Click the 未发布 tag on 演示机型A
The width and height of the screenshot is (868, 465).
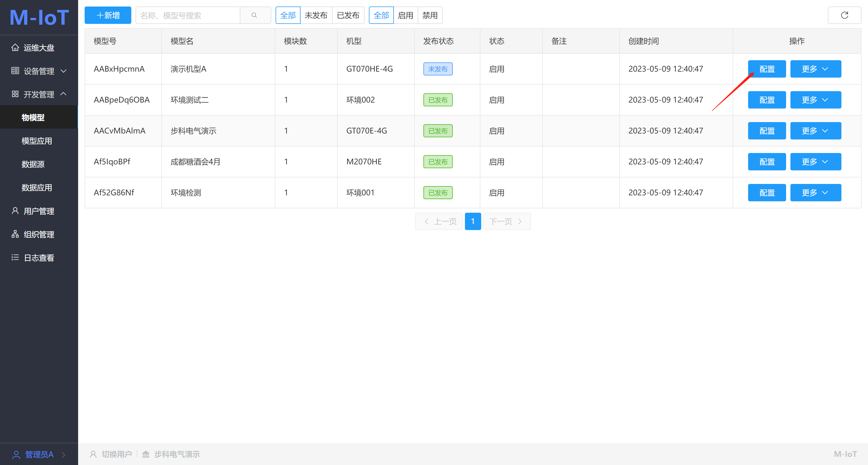click(438, 69)
